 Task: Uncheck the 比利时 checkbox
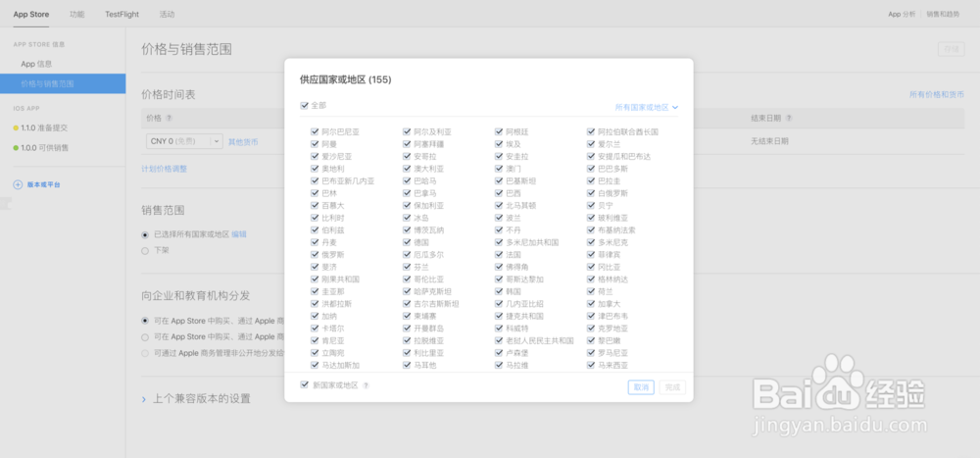(315, 218)
